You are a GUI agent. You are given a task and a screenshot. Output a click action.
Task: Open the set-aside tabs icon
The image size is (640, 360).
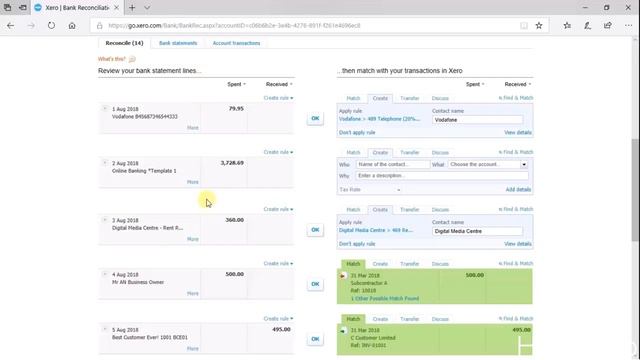(x=23, y=8)
